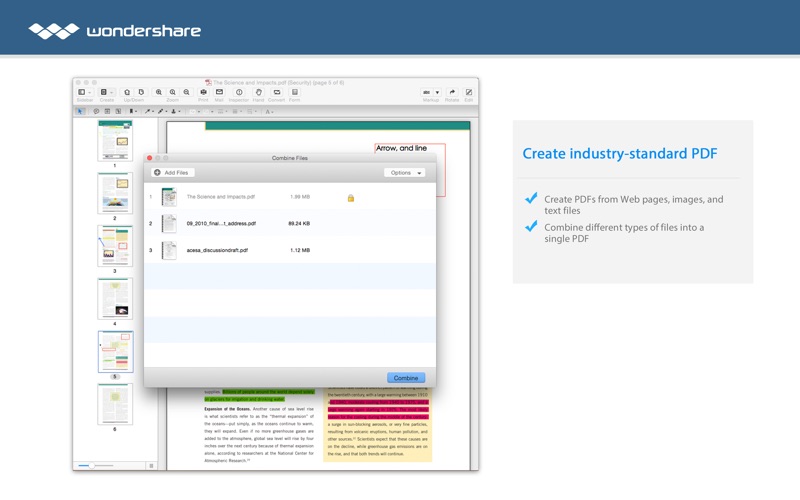Click the sidebar bottom-right grip icon
Screen dimensions: 800x500
coord(151,465)
